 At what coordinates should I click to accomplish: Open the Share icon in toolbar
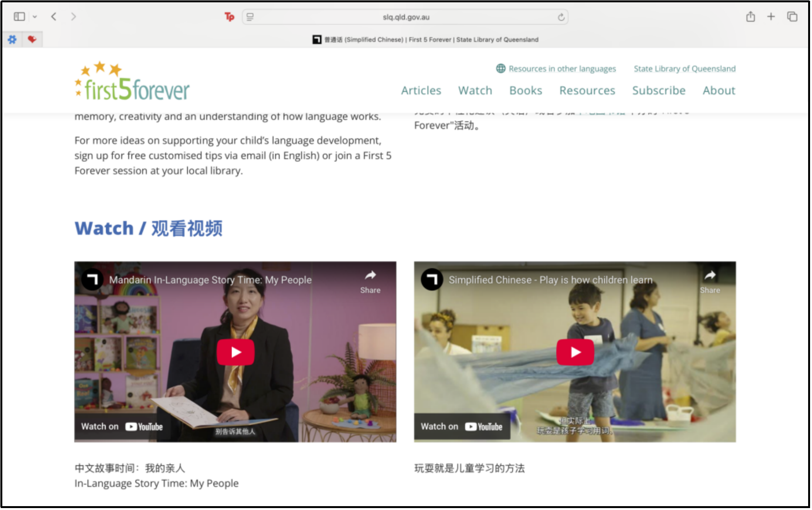[750, 17]
